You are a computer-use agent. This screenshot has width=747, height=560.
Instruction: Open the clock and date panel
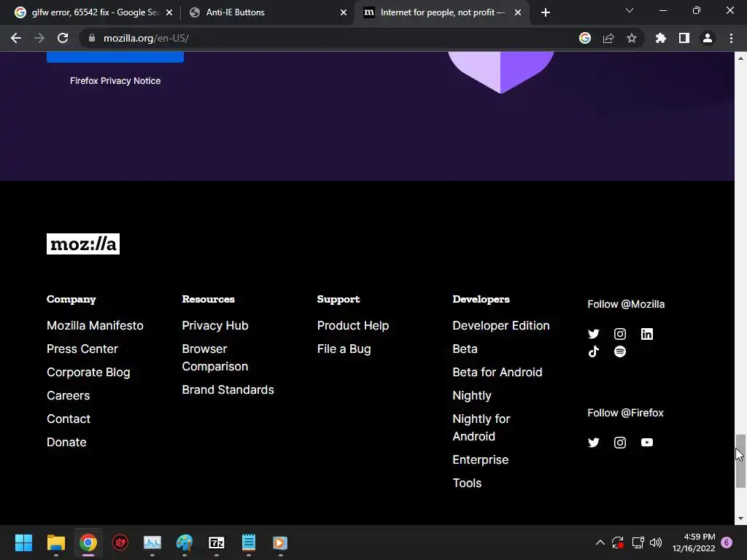694,542
